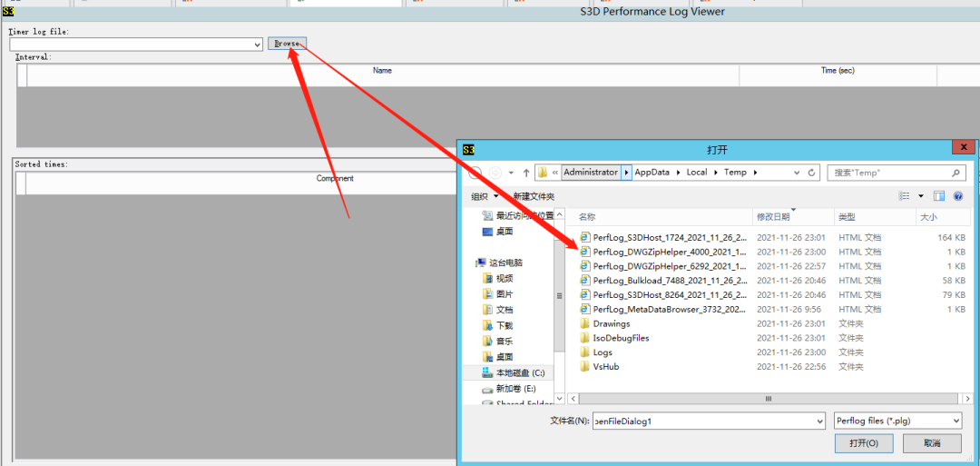Click the VsHub folder icon

585,367
